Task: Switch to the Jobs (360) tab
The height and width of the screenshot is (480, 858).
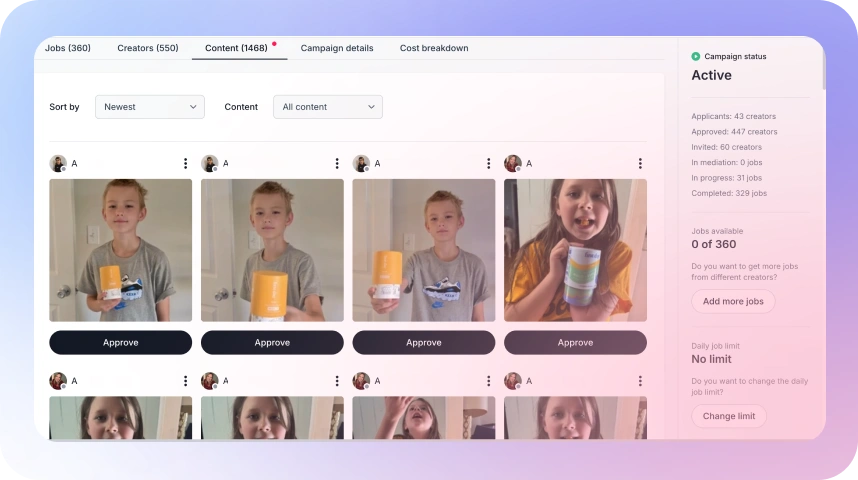Action: click(68, 48)
